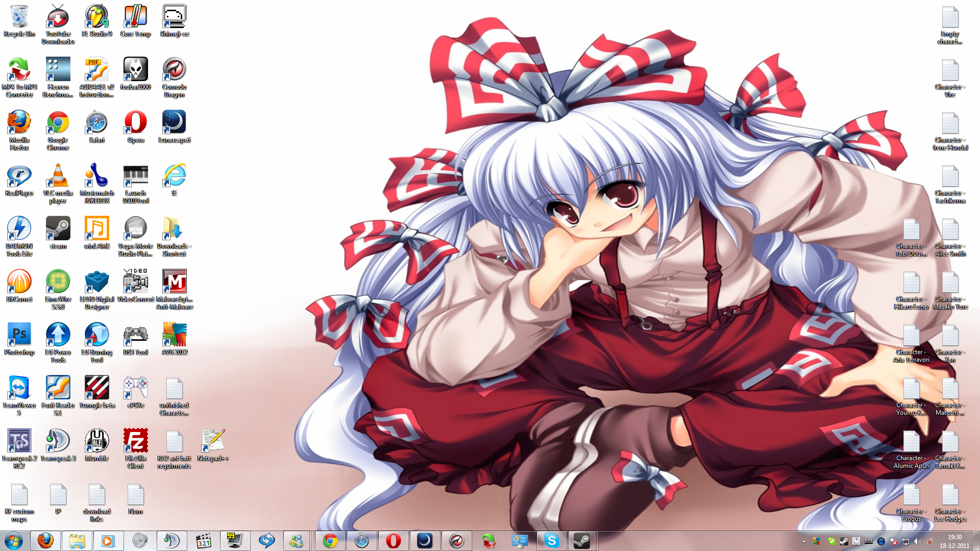The height and width of the screenshot is (551, 980).
Task: Select the 'Character - Lee Hodges' file
Action: (x=950, y=503)
